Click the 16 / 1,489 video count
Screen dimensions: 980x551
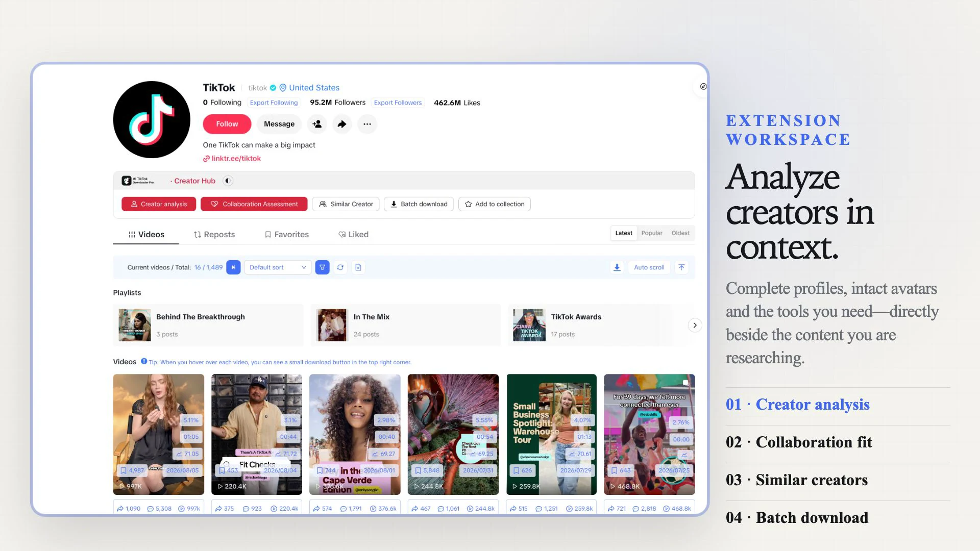208,267
